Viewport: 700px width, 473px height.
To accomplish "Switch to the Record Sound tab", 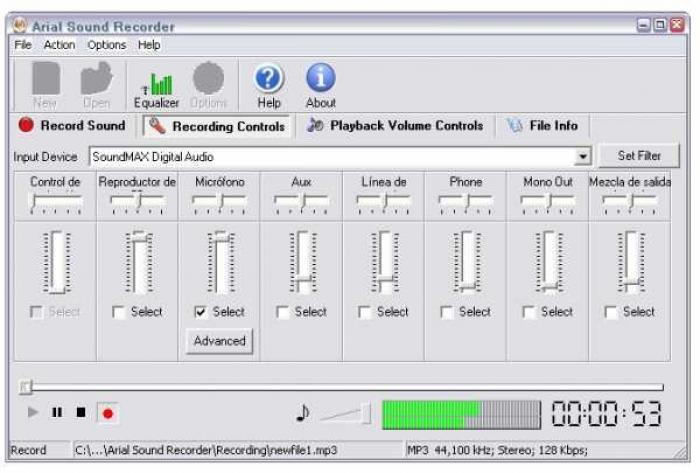I will [x=71, y=126].
